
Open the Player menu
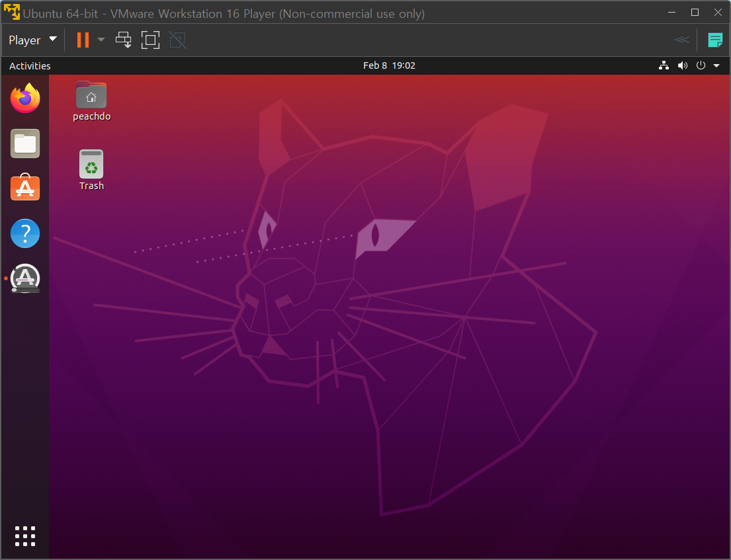[32, 40]
